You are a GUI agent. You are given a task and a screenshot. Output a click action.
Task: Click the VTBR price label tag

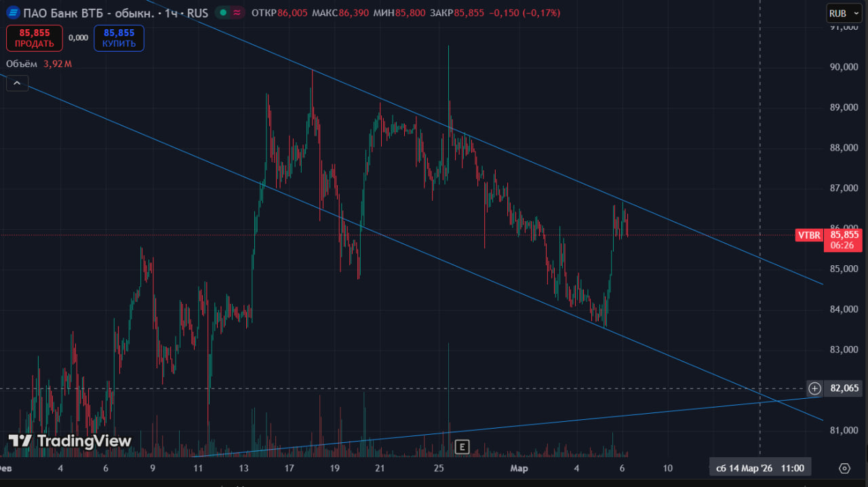[x=810, y=235]
